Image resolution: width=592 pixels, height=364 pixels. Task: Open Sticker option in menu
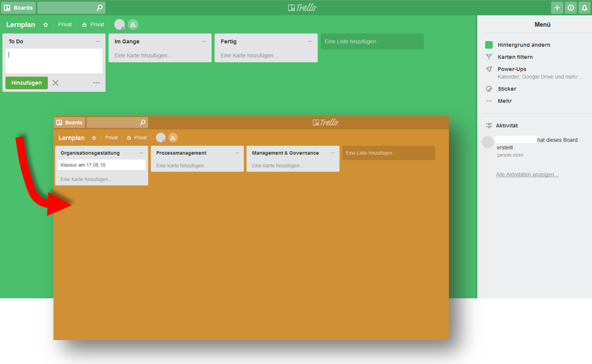(x=507, y=89)
